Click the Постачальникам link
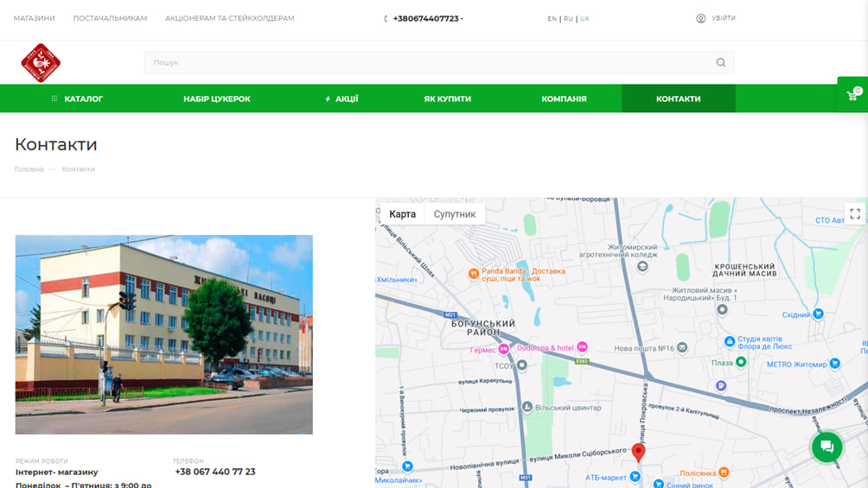 coord(110,18)
